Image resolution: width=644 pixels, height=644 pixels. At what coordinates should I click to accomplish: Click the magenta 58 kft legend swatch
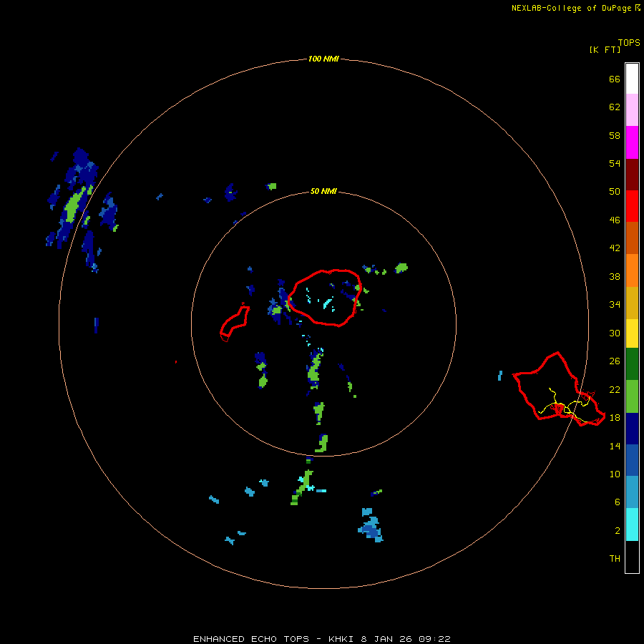click(632, 142)
